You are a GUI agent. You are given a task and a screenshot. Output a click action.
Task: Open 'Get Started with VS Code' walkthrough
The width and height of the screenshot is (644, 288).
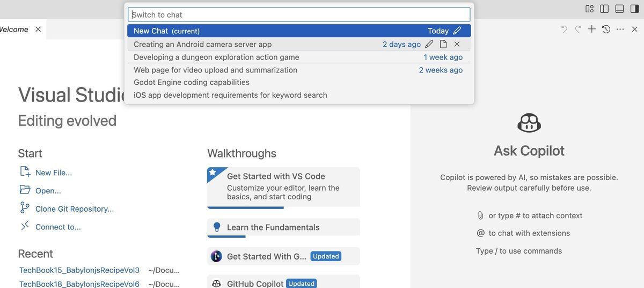click(283, 188)
